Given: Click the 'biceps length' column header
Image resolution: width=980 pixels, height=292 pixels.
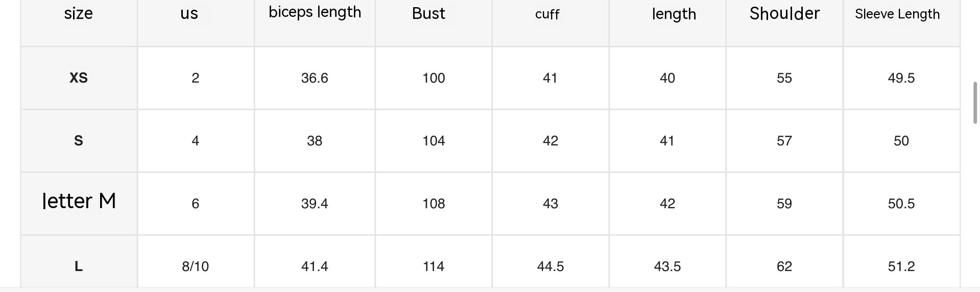Looking at the screenshot, I should (315, 12).
